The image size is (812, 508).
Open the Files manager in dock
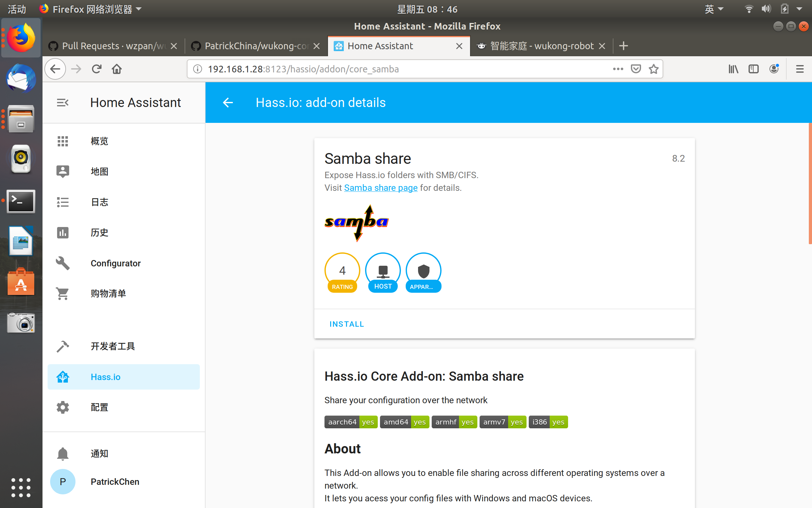click(x=21, y=119)
